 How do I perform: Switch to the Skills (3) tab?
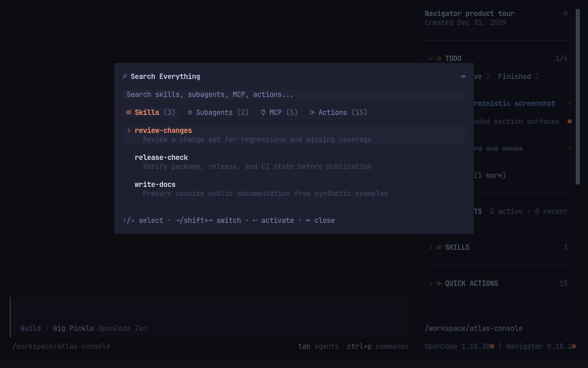point(151,112)
